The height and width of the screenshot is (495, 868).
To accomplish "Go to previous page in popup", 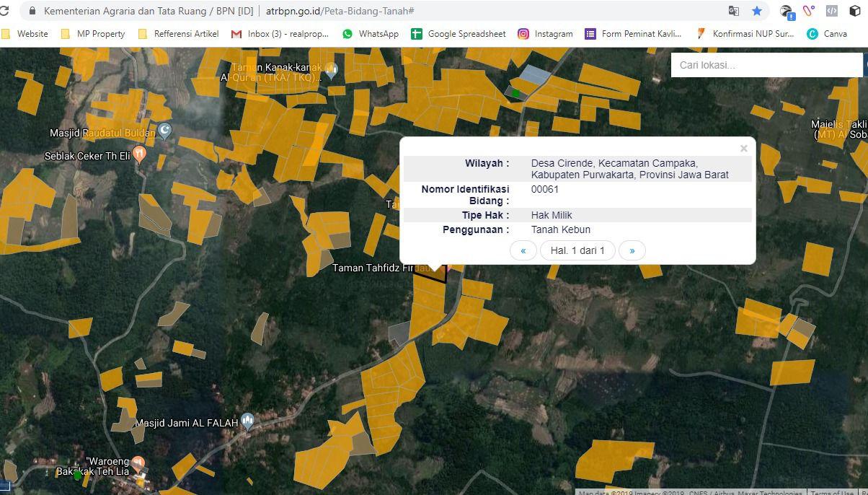I will point(523,250).
